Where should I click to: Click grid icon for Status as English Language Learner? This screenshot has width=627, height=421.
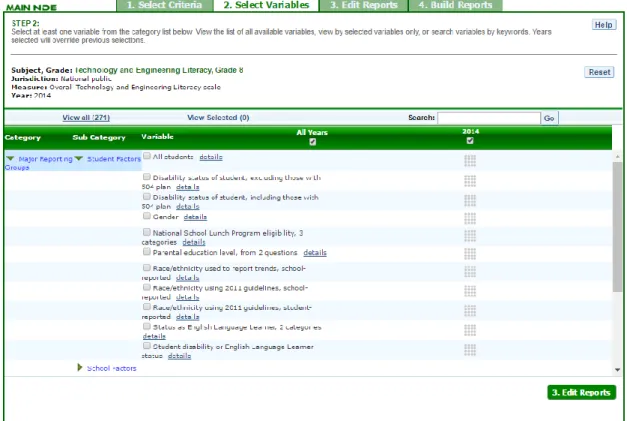[470, 330]
